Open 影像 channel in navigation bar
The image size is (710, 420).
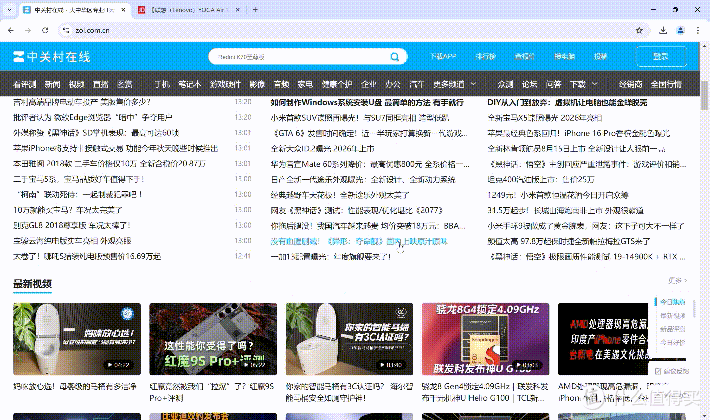[257, 84]
